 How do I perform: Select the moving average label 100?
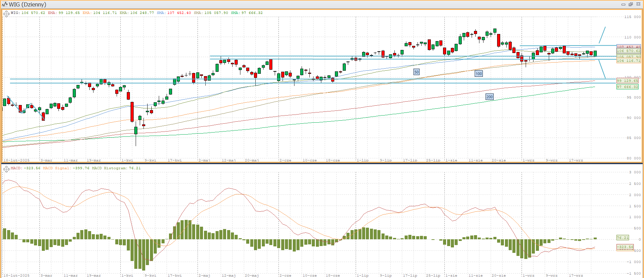click(478, 74)
